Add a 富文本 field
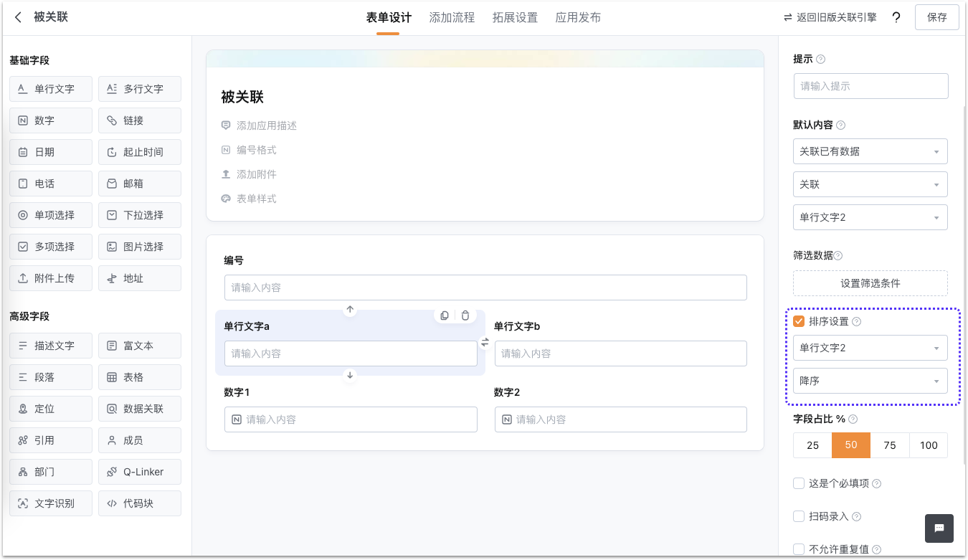This screenshot has height=560, width=968. 140,346
